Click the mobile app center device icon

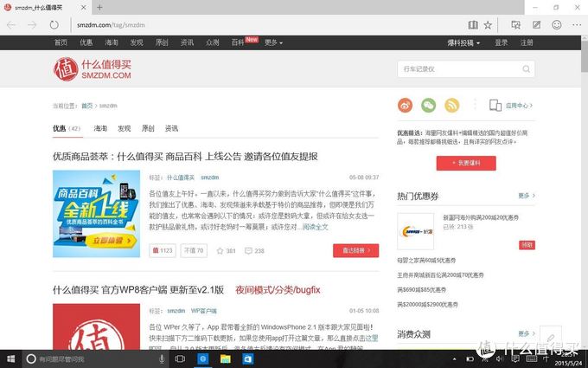click(495, 106)
